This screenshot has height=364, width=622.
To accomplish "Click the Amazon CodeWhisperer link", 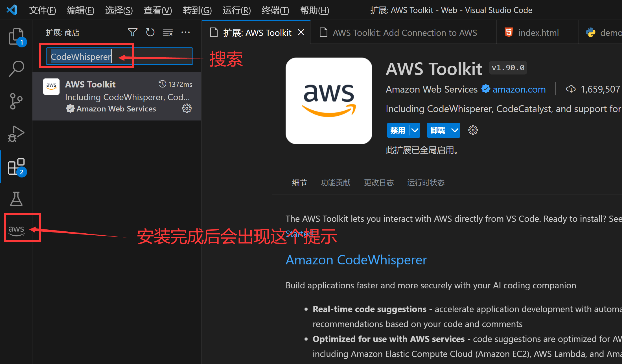I will click(x=356, y=260).
